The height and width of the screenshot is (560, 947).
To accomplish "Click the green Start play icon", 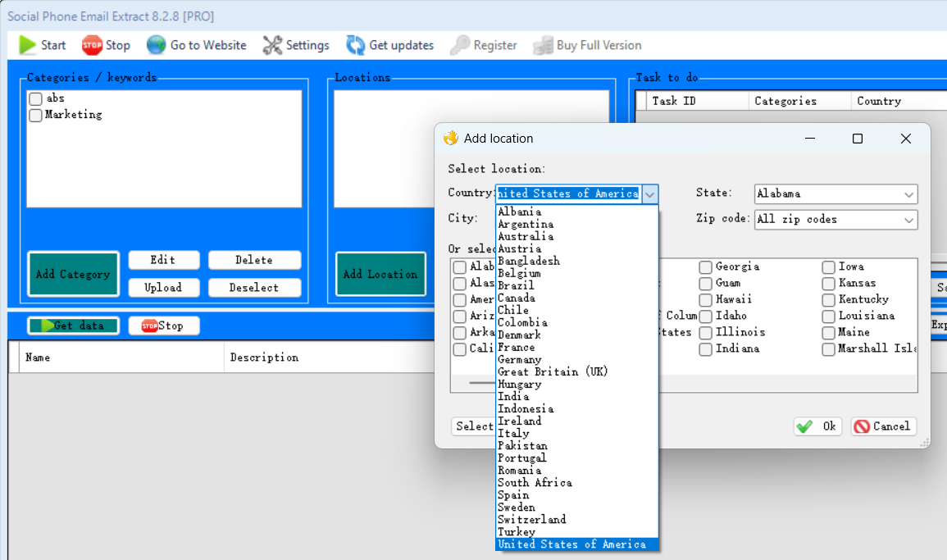I will (x=27, y=45).
